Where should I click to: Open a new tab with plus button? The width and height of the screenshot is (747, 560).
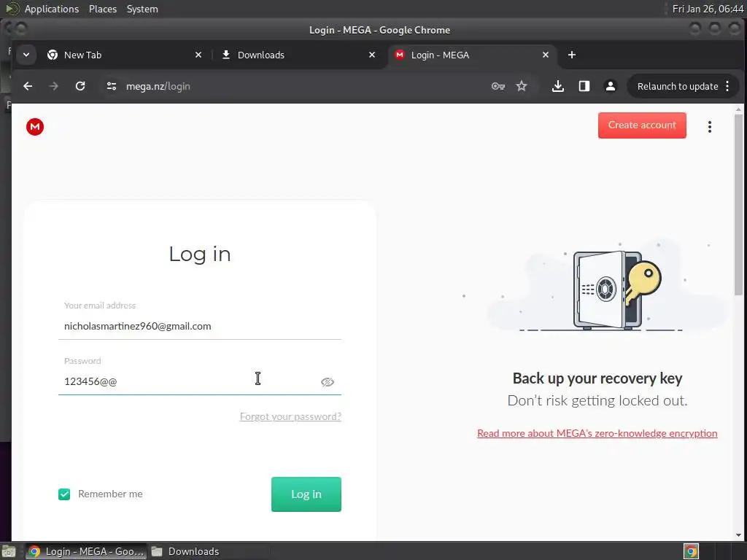click(572, 55)
